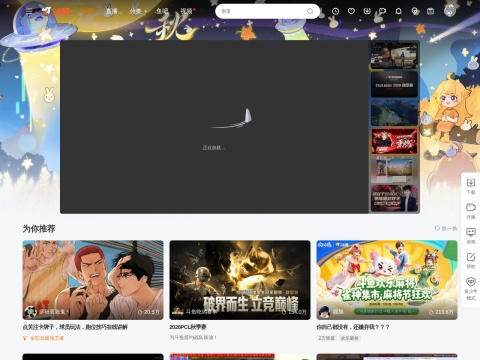Open the 视频 video tab
This screenshot has height=360, width=480.
[x=186, y=11]
